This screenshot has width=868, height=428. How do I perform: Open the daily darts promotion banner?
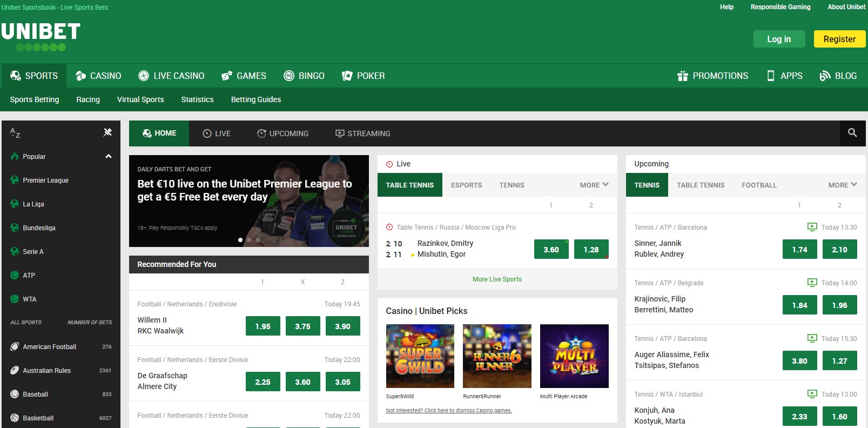point(249,201)
